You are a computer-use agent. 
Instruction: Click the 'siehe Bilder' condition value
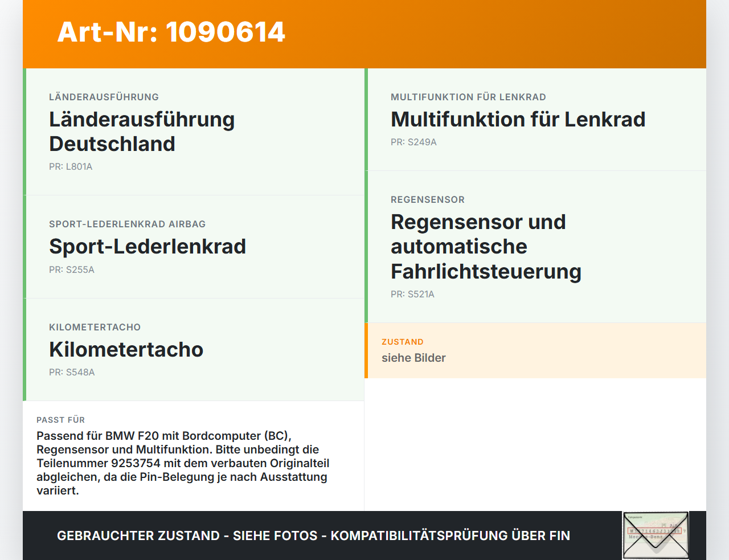tap(413, 358)
